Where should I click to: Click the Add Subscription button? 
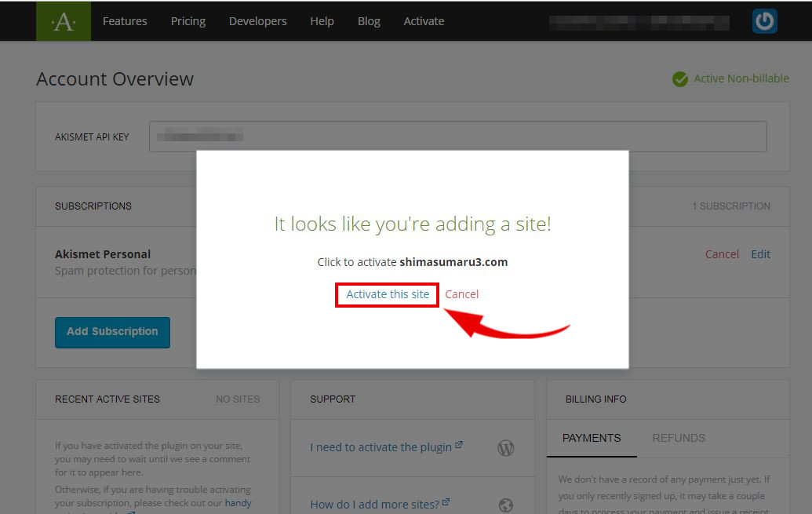tap(112, 332)
